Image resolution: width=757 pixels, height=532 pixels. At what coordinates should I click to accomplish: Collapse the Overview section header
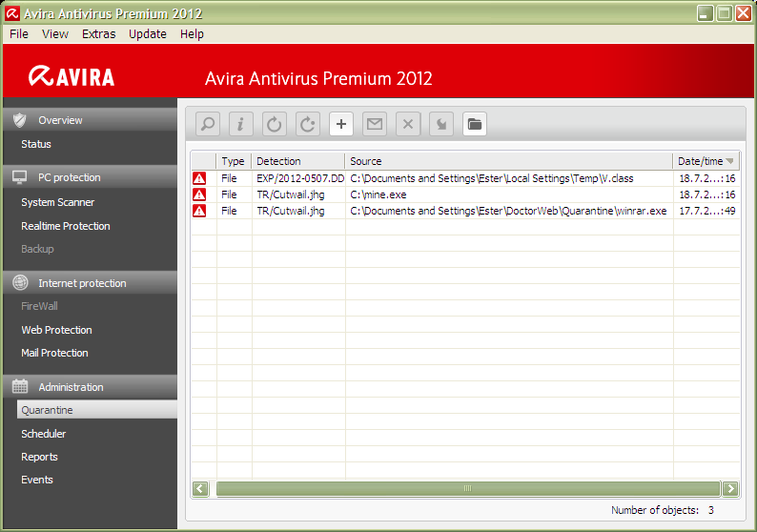click(x=91, y=120)
